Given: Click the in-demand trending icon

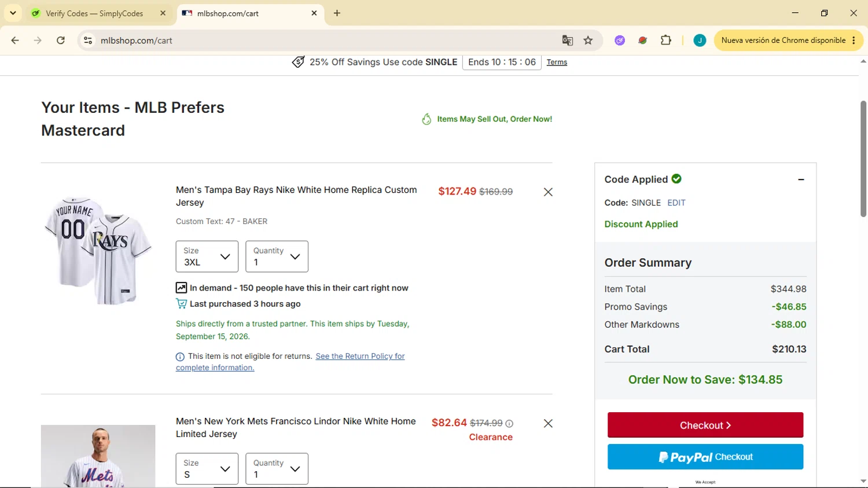Looking at the screenshot, I should [181, 288].
